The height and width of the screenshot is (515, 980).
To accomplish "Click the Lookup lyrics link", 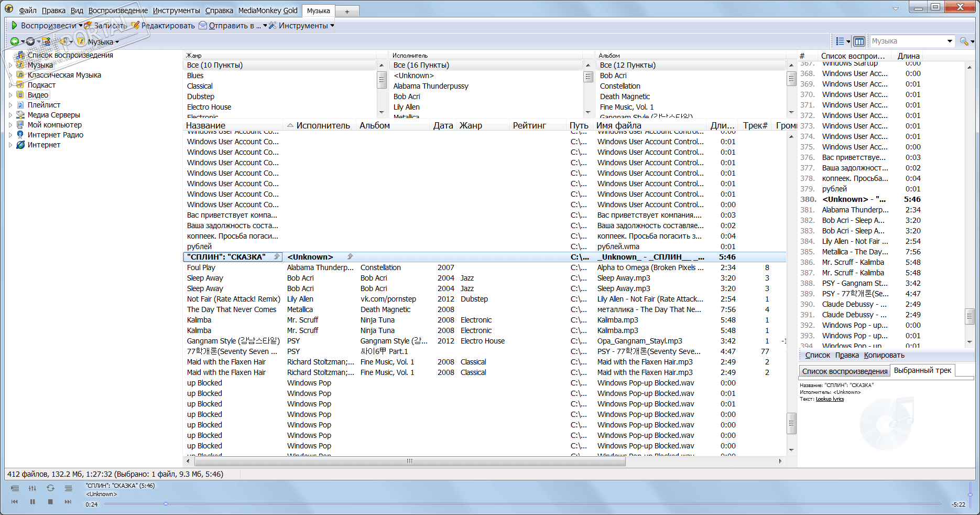I will [x=830, y=399].
